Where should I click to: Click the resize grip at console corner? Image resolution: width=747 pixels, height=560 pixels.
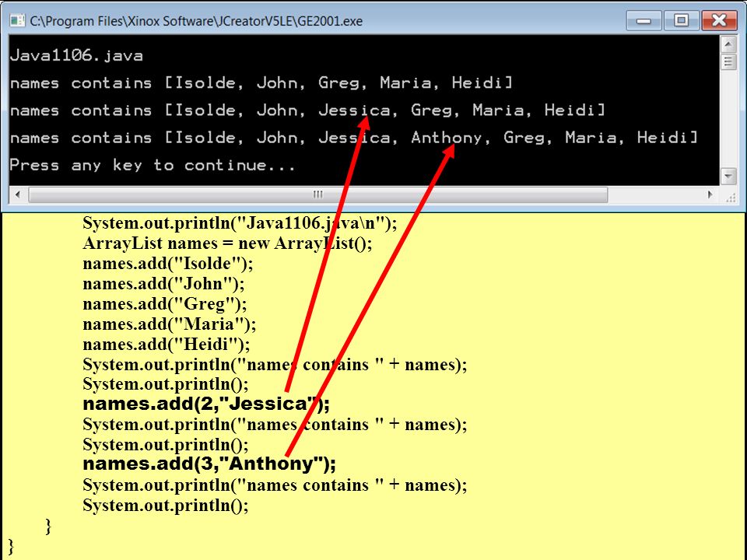click(731, 197)
